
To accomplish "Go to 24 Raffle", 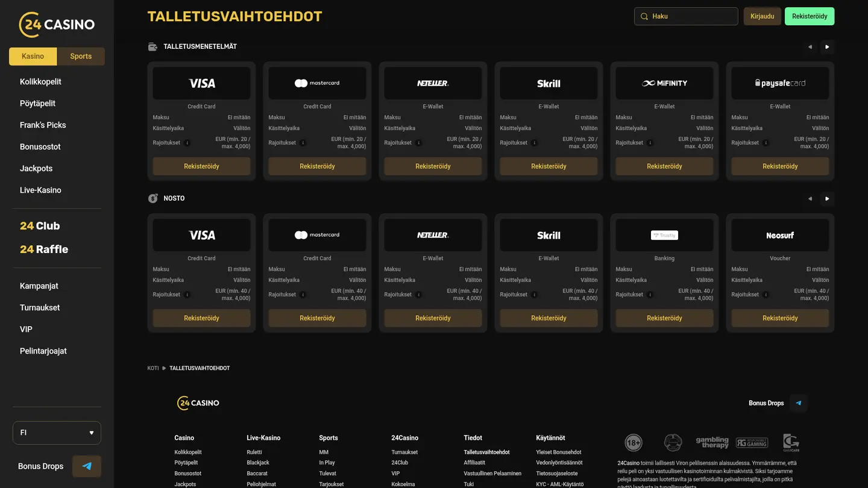I will (44, 249).
